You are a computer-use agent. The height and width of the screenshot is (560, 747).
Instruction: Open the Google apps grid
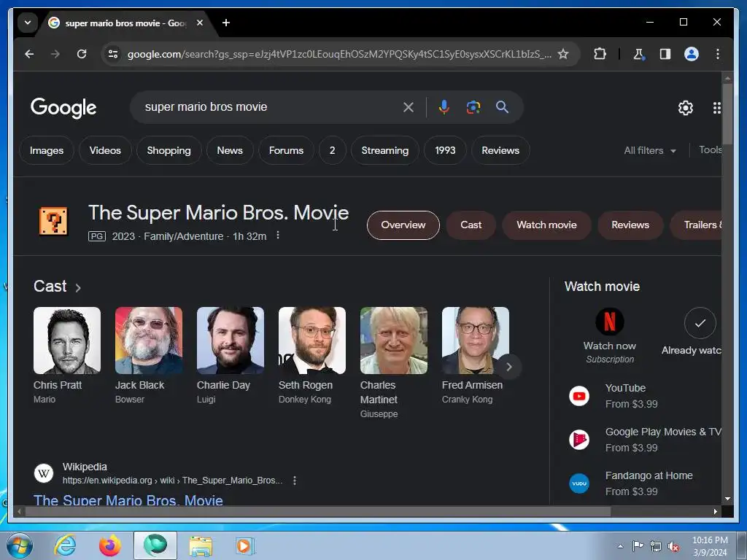point(716,108)
